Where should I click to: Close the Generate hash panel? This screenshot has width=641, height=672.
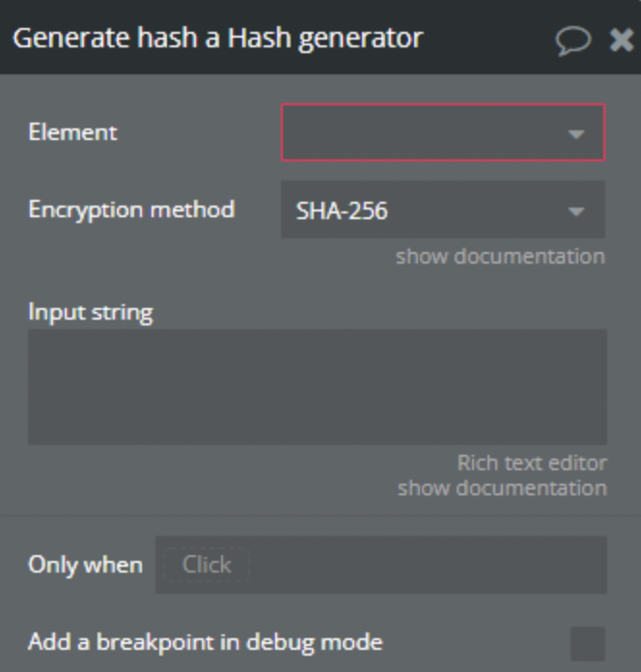621,40
